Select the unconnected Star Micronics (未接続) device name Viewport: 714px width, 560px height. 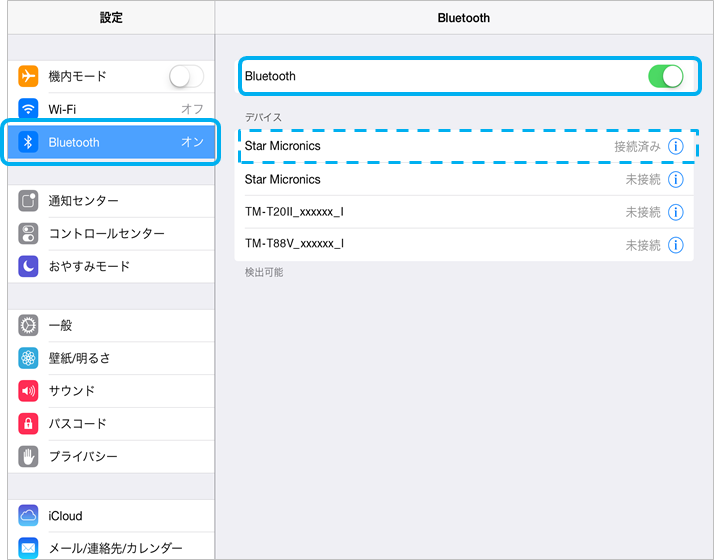pos(282,179)
